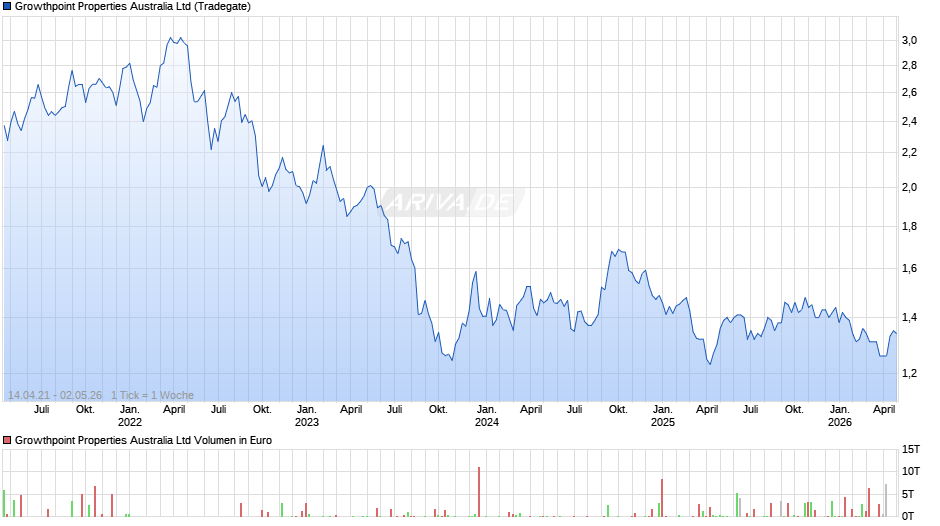Image resolution: width=940 pixels, height=526 pixels.
Task: Click the chart title Growthpoint Properties Australia Ltd (Tradegate)
Action: click(132, 7)
